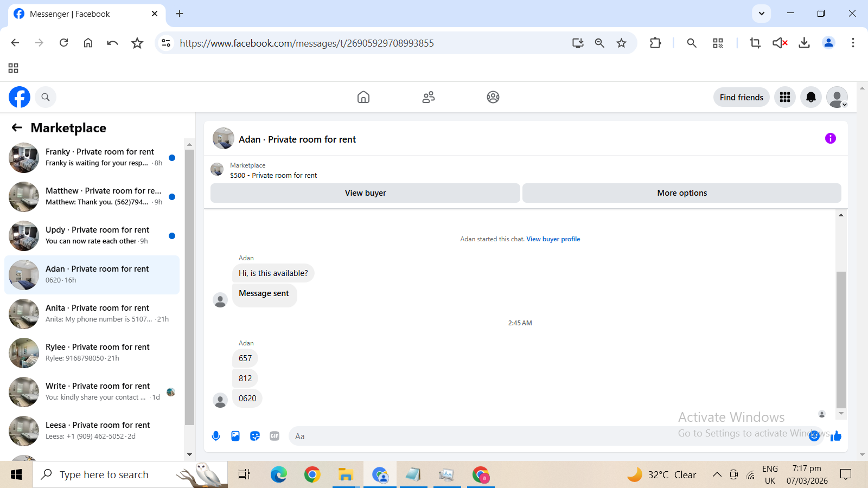
Task: Open the Groups icon in top navigation
Action: tap(493, 97)
